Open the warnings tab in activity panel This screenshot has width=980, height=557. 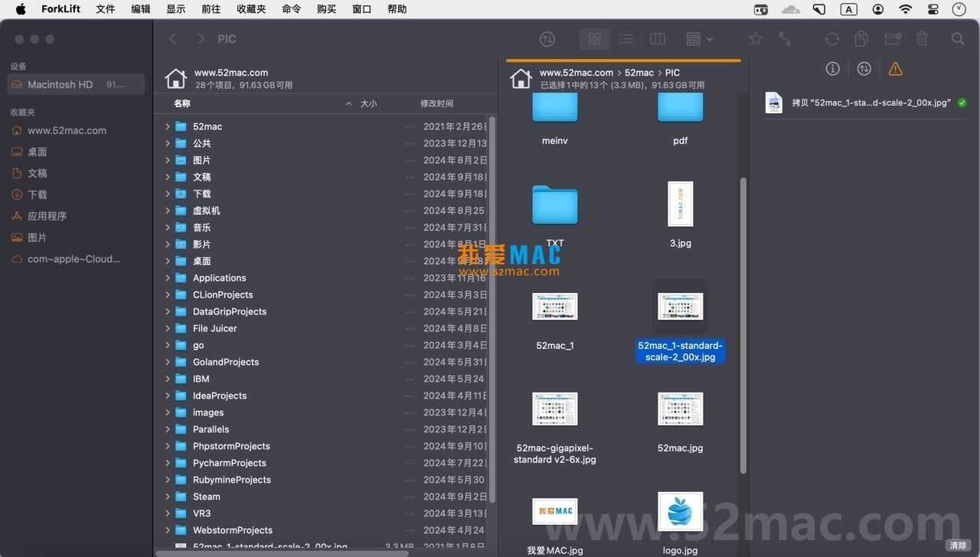point(895,69)
